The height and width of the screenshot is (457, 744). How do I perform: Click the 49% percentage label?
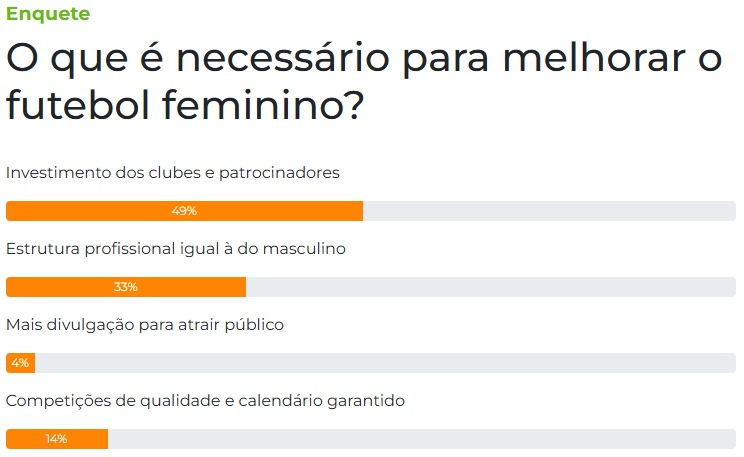point(185,211)
